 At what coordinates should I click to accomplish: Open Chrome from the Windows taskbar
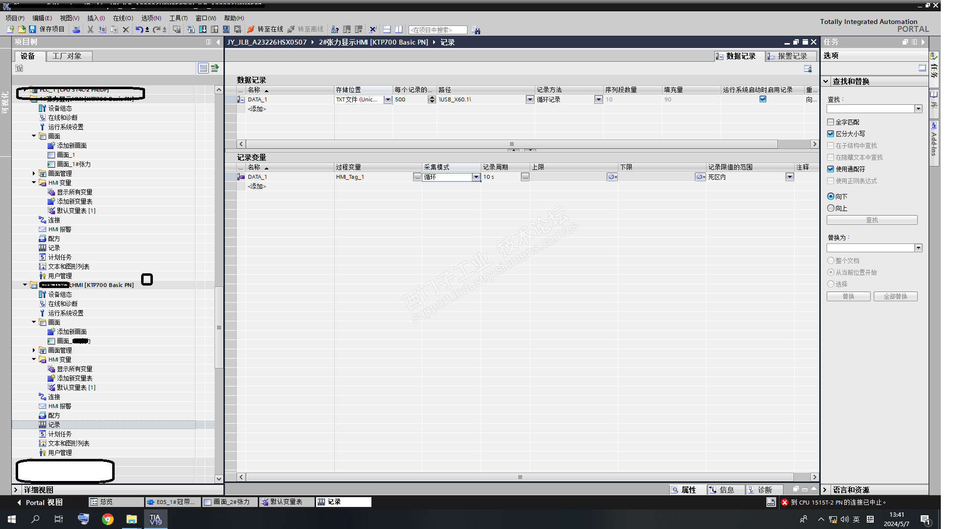(x=108, y=519)
